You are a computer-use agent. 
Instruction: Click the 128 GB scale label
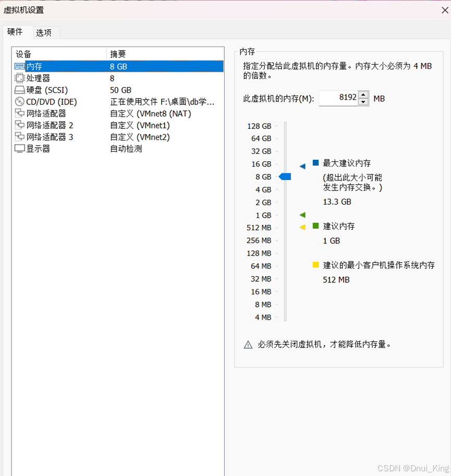tap(259, 126)
